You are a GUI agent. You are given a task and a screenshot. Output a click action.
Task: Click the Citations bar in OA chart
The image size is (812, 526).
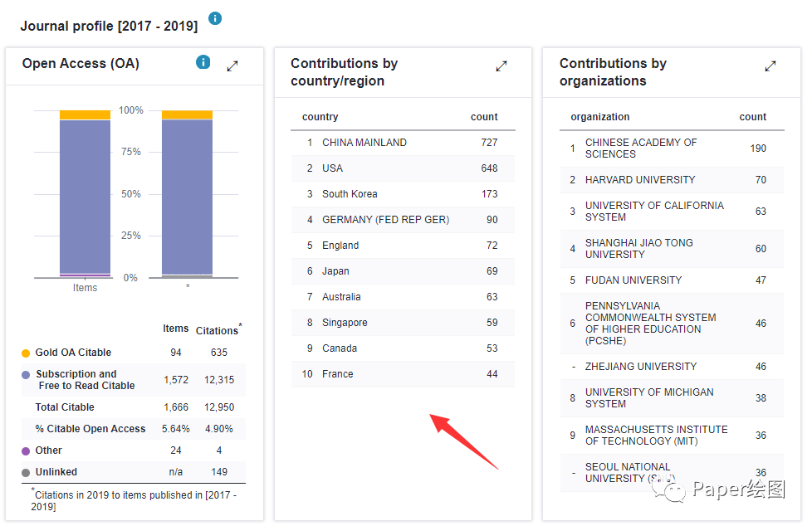coord(187,194)
